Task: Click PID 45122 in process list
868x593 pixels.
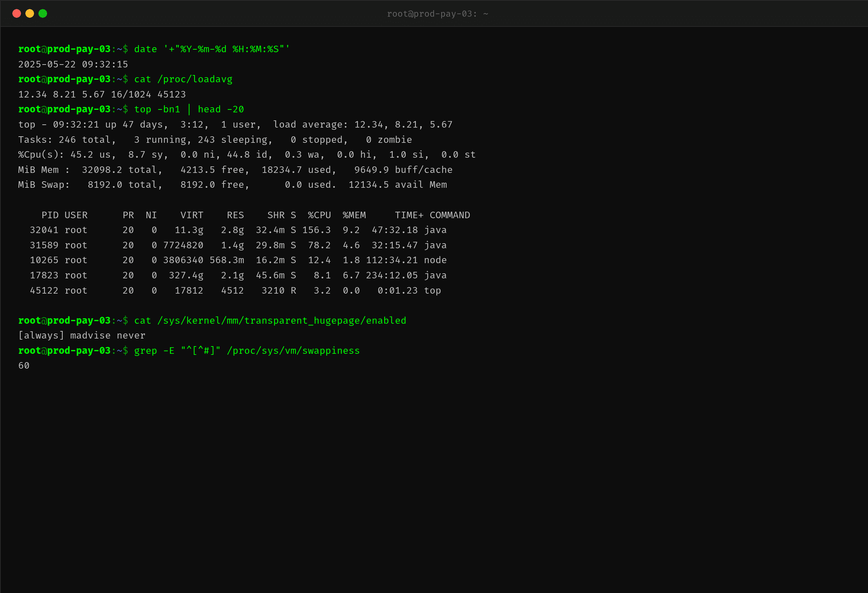Action: (x=44, y=290)
